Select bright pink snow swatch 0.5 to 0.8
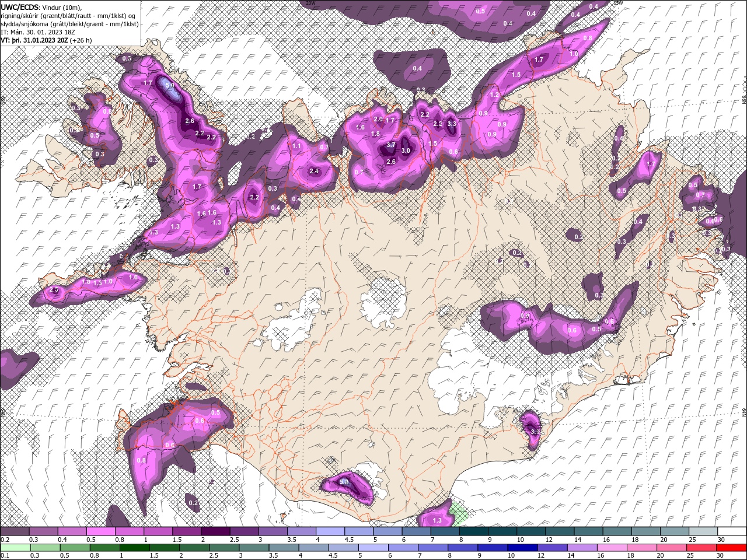The height and width of the screenshot is (560, 747). [x=101, y=531]
